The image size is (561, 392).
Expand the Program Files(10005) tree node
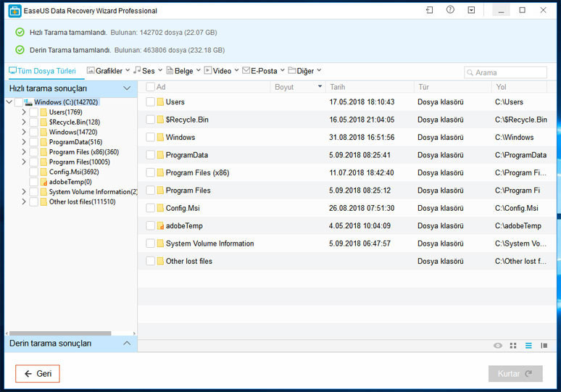coord(24,162)
